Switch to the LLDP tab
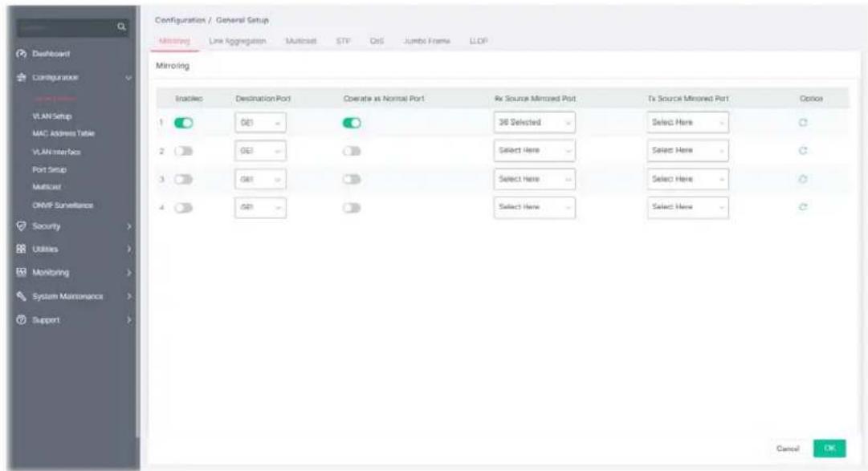 click(x=479, y=41)
